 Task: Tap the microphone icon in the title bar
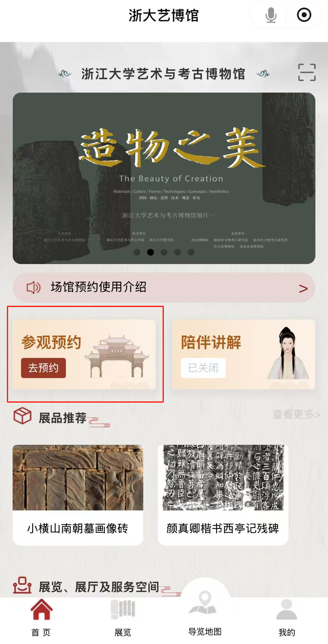point(271,15)
